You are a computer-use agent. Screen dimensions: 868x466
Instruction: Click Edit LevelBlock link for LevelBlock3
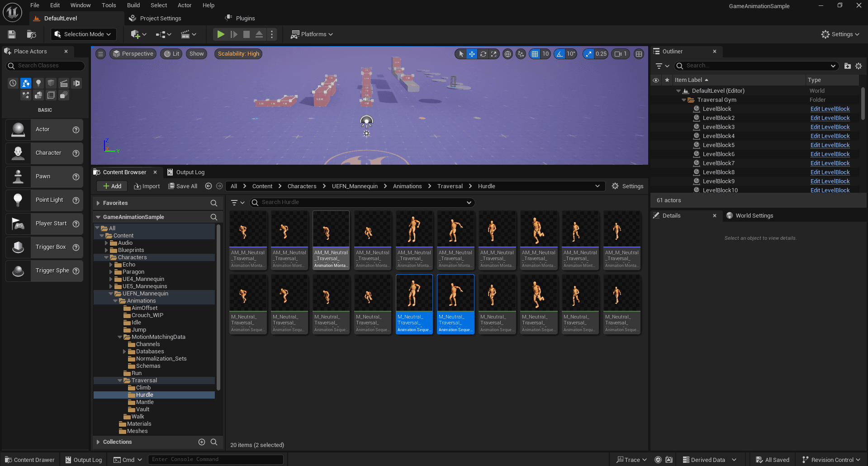tap(830, 127)
